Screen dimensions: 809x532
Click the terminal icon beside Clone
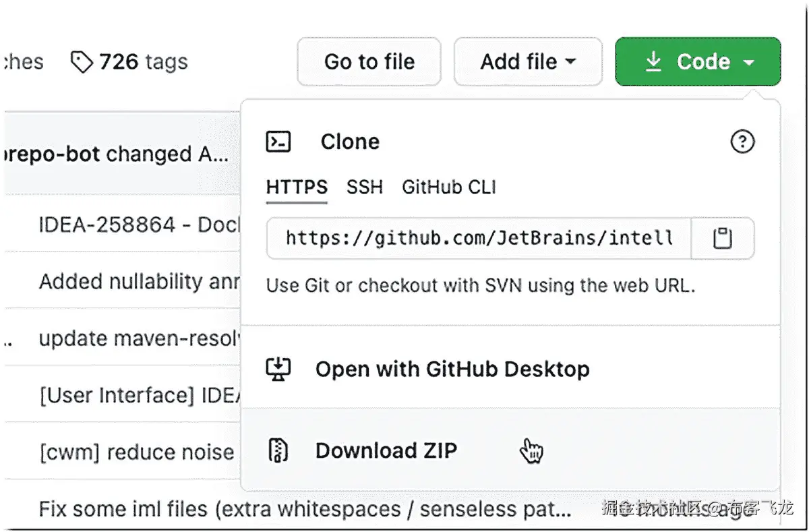point(279,142)
